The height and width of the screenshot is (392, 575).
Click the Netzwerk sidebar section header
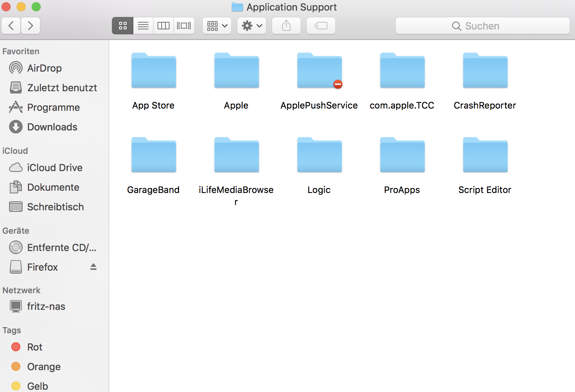[21, 290]
